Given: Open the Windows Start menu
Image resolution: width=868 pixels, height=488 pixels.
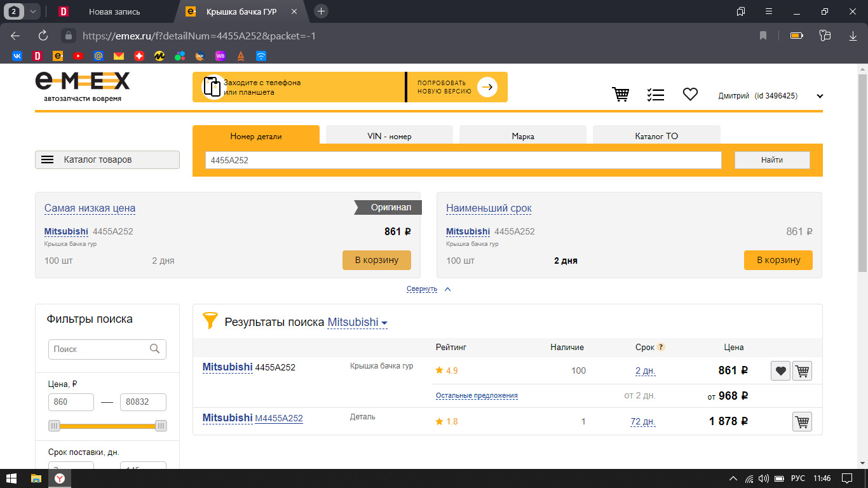Looking at the screenshot, I should pyautogui.click(x=11, y=478).
